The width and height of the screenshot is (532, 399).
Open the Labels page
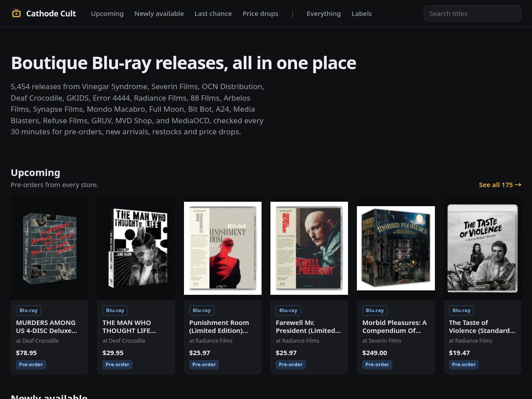click(362, 14)
